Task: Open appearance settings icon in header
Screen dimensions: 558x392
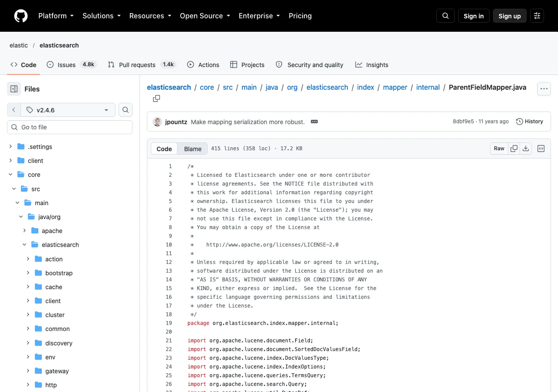Action: (537, 16)
